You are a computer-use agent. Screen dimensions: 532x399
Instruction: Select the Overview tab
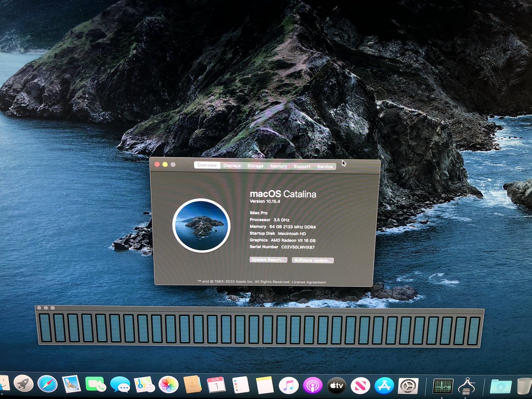(x=207, y=165)
